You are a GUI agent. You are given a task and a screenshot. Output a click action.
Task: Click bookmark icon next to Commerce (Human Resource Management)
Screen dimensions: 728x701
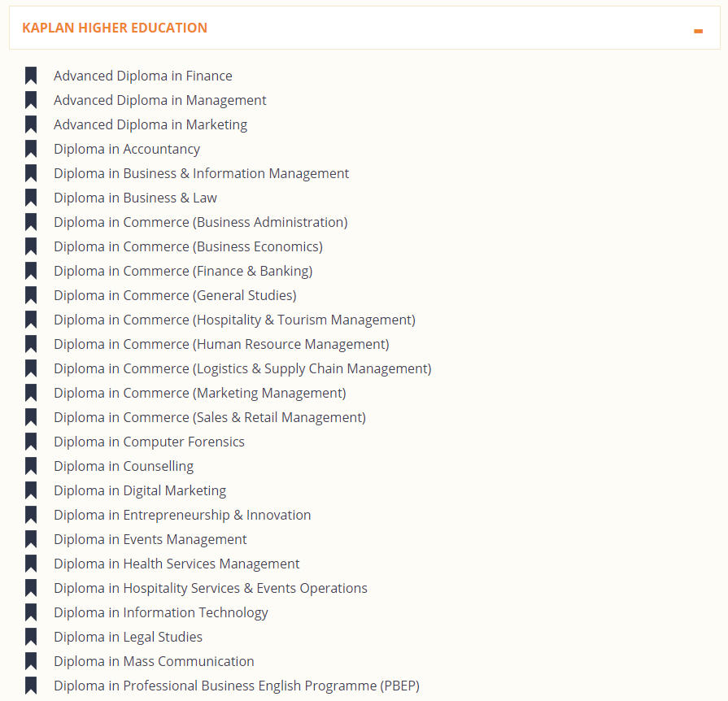tap(31, 344)
